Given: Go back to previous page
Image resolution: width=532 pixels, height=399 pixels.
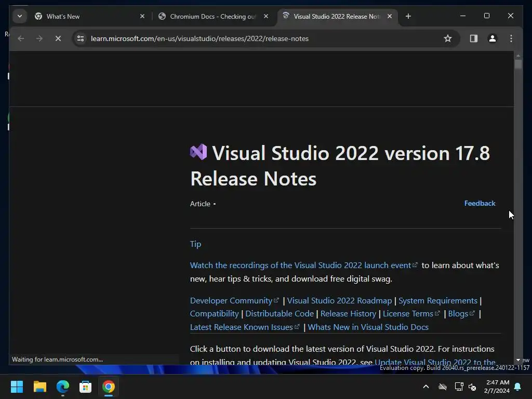Looking at the screenshot, I should [x=21, y=38].
